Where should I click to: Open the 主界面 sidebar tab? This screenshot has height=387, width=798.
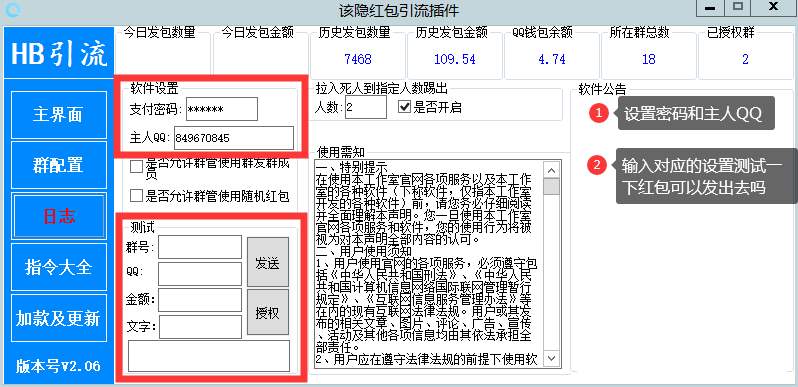[59, 115]
